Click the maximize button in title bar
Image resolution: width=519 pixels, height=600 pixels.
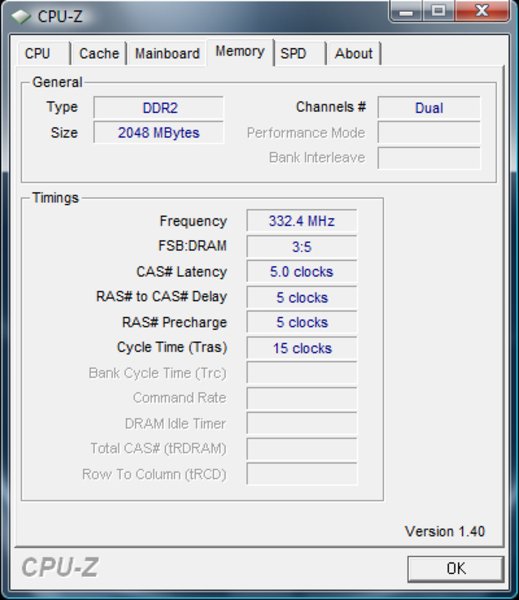[439, 10]
